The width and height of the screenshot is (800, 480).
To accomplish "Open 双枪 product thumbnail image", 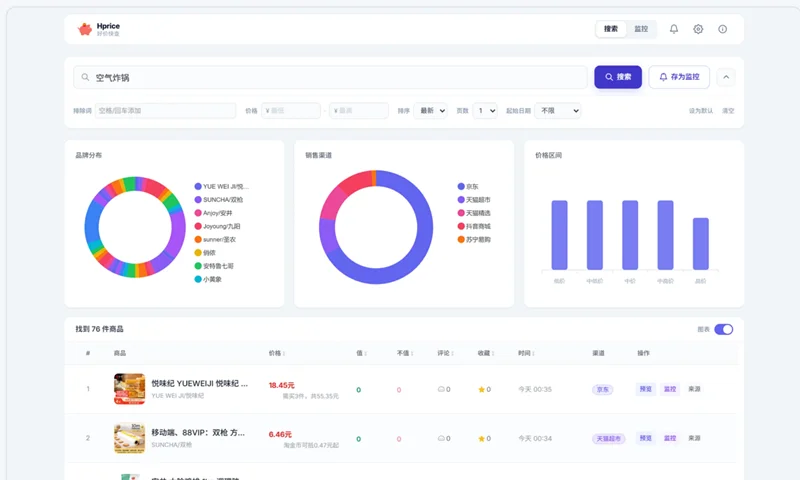I will tap(129, 438).
